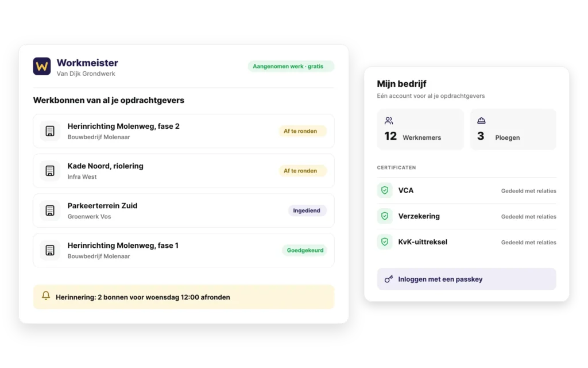This screenshot has height=368, width=588.
Task: Click Eén account voor al je opdrachtgevers subtitle
Action: click(431, 96)
